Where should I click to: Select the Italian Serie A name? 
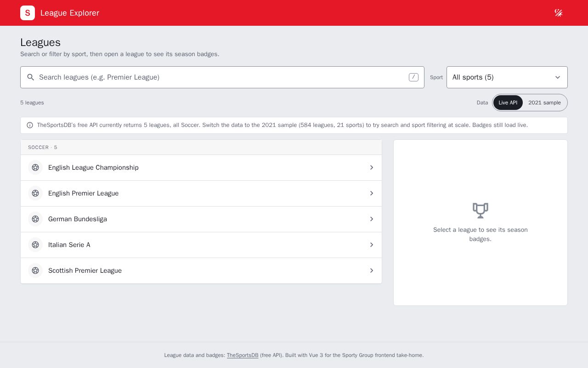coord(69,245)
